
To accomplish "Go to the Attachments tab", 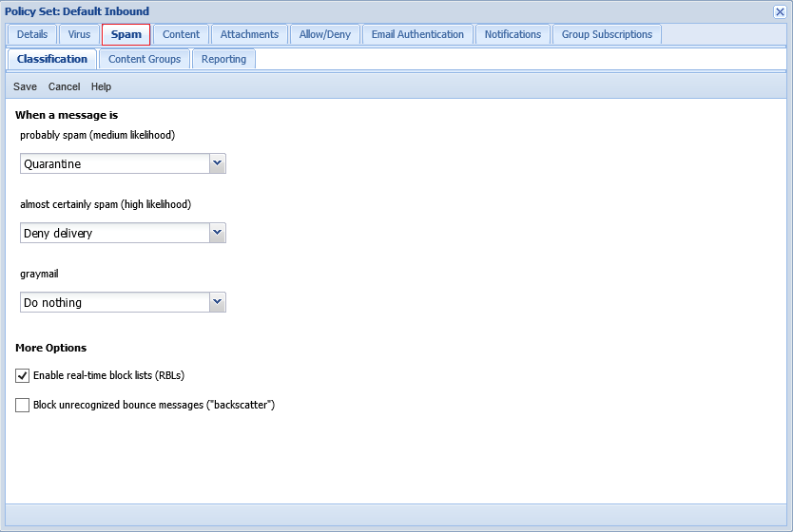I will (x=249, y=34).
